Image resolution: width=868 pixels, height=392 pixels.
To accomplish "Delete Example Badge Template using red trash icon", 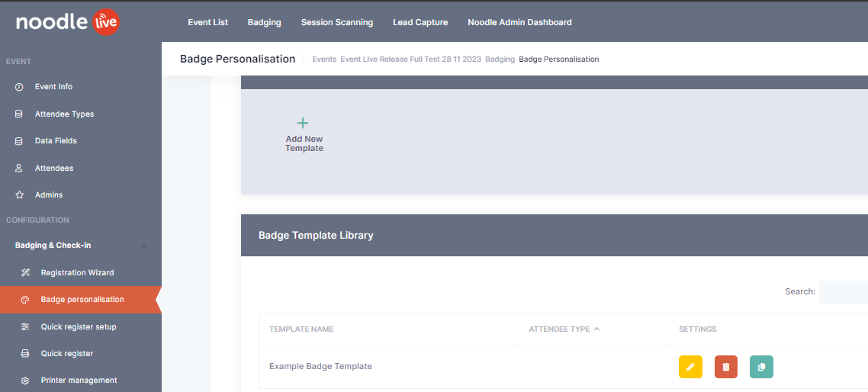I will (725, 367).
